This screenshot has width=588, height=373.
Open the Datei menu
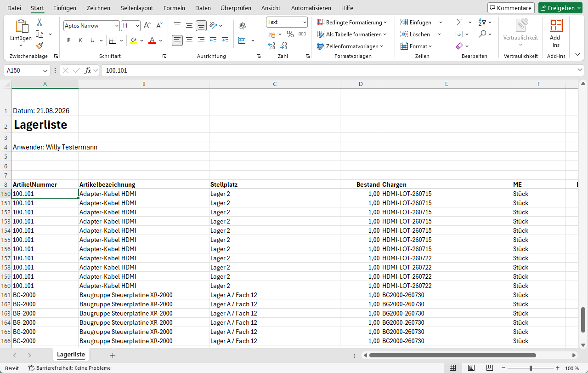click(x=14, y=8)
